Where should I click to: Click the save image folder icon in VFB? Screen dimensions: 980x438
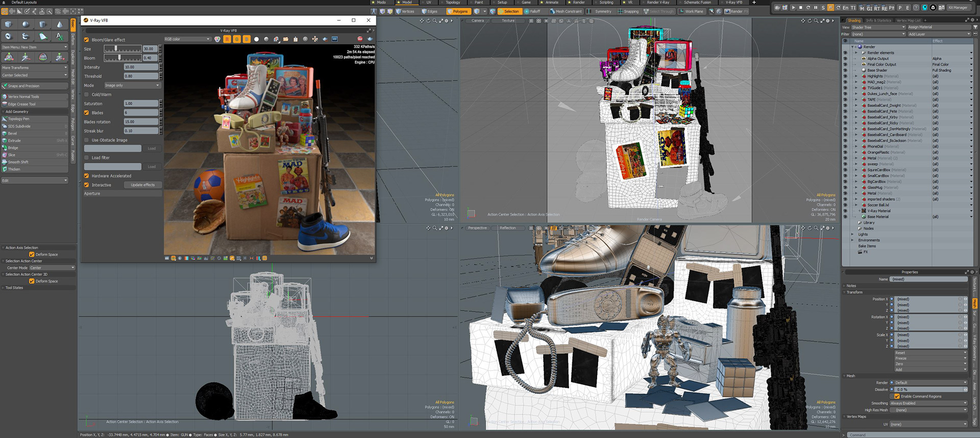point(286,39)
